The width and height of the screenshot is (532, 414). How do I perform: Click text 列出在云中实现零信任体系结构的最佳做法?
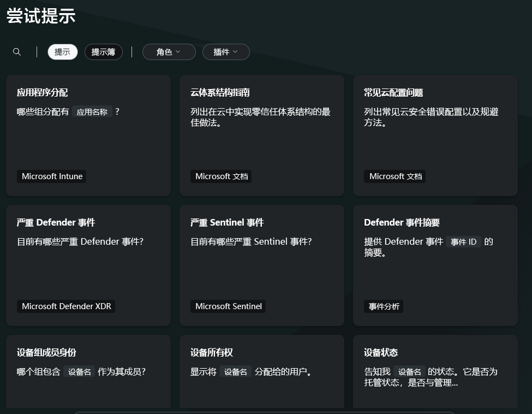(x=260, y=117)
